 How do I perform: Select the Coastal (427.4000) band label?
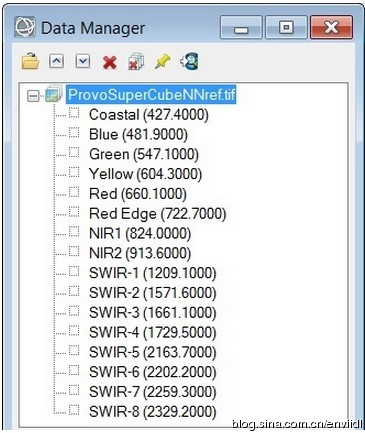pyautogui.click(x=149, y=115)
